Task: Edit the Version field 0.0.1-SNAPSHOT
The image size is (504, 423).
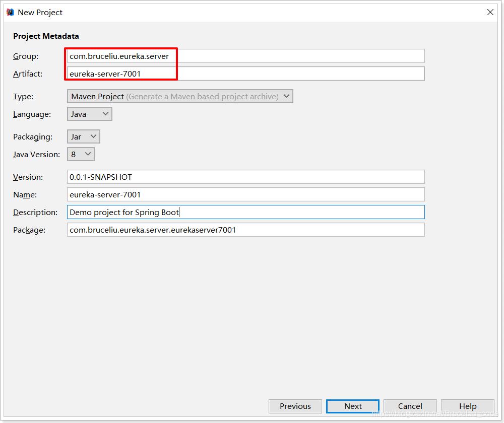Action: pos(245,177)
